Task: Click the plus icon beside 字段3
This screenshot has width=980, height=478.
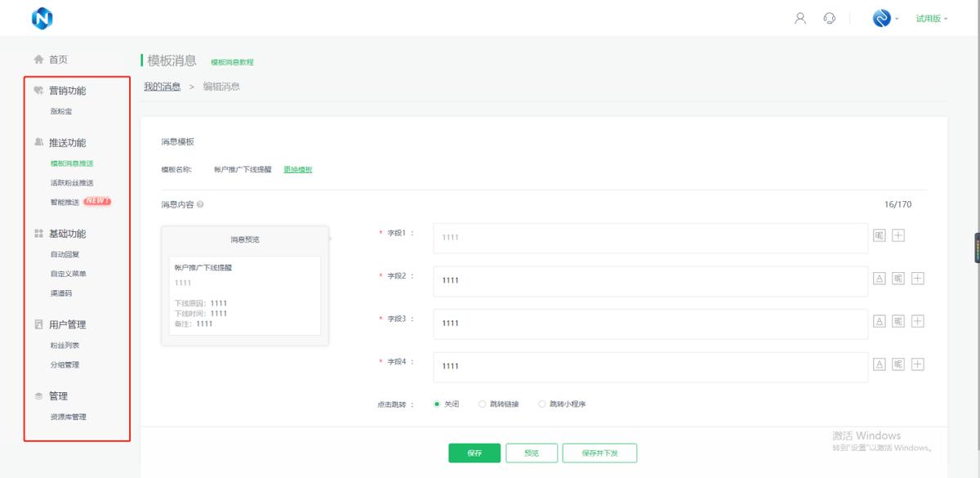Action: [x=917, y=321]
